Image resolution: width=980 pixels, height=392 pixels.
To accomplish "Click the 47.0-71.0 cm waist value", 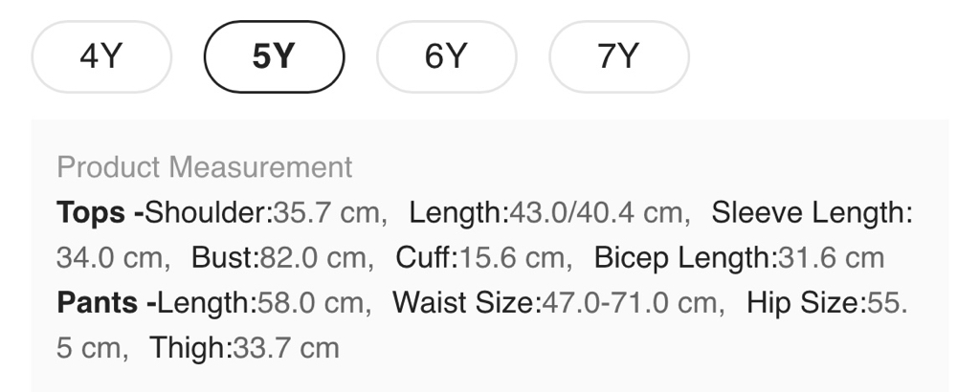I will click(x=631, y=303).
